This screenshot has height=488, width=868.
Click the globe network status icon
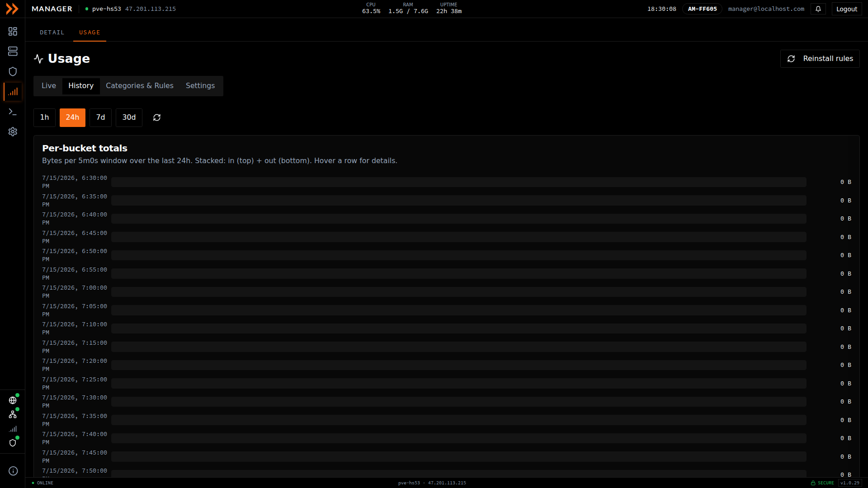coord(13,400)
